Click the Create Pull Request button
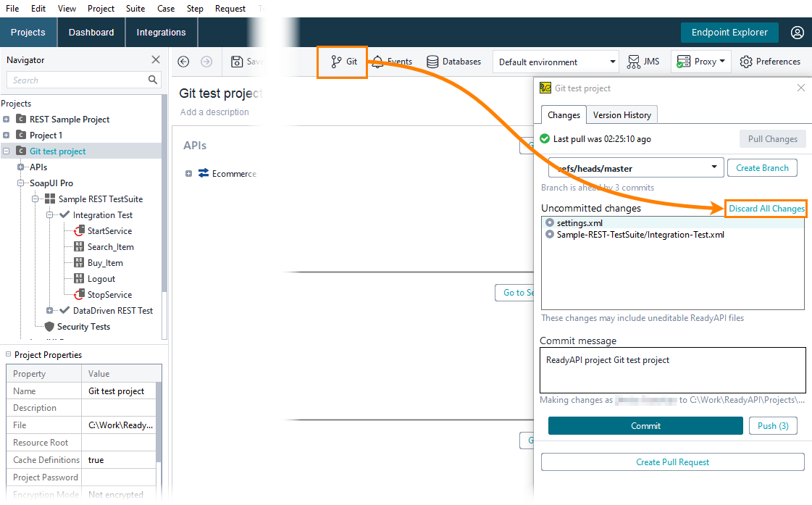The height and width of the screenshot is (505, 812). 673,462
